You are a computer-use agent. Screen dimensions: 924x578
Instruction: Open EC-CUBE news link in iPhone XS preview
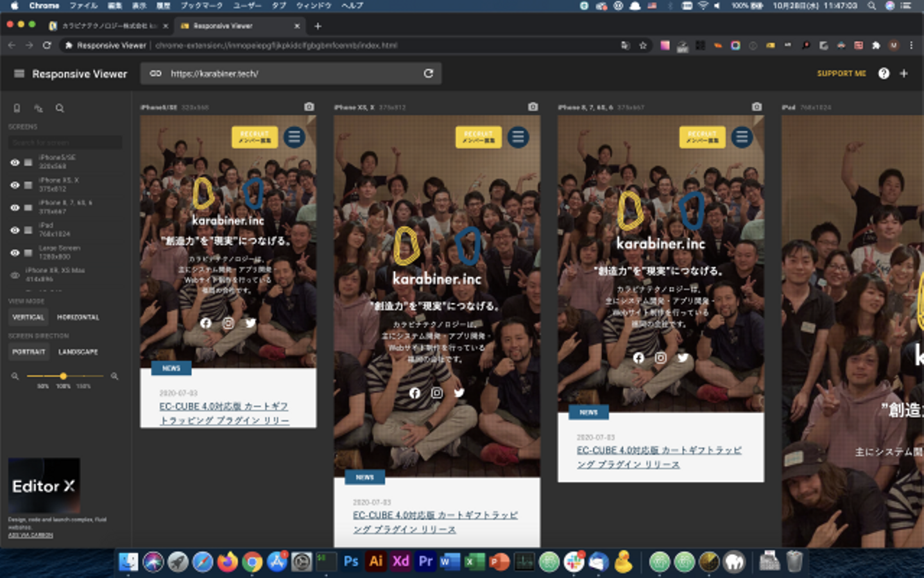(x=435, y=522)
